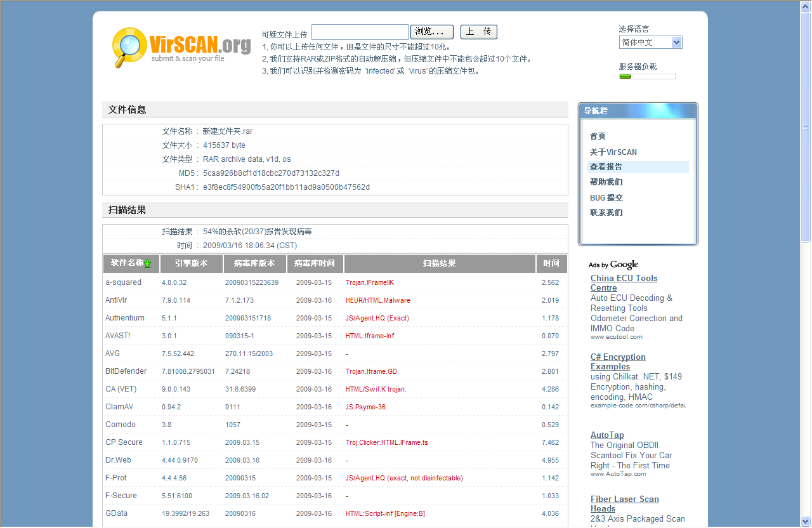
Task: Click the HTML:Iframe-inf detection result
Action: [x=370, y=336]
